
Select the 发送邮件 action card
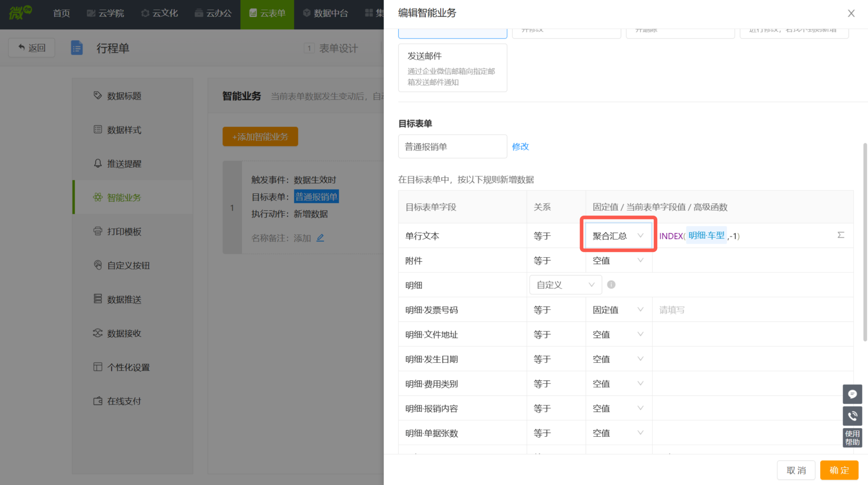coord(452,68)
